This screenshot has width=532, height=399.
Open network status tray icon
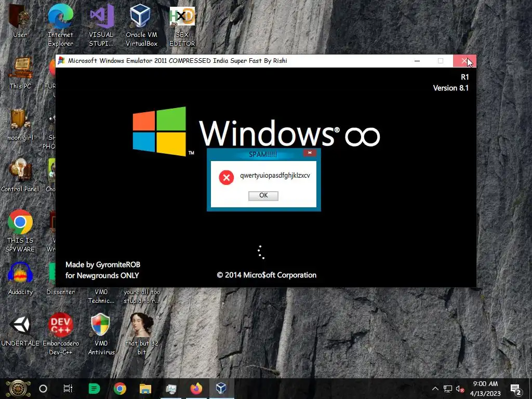(x=448, y=389)
